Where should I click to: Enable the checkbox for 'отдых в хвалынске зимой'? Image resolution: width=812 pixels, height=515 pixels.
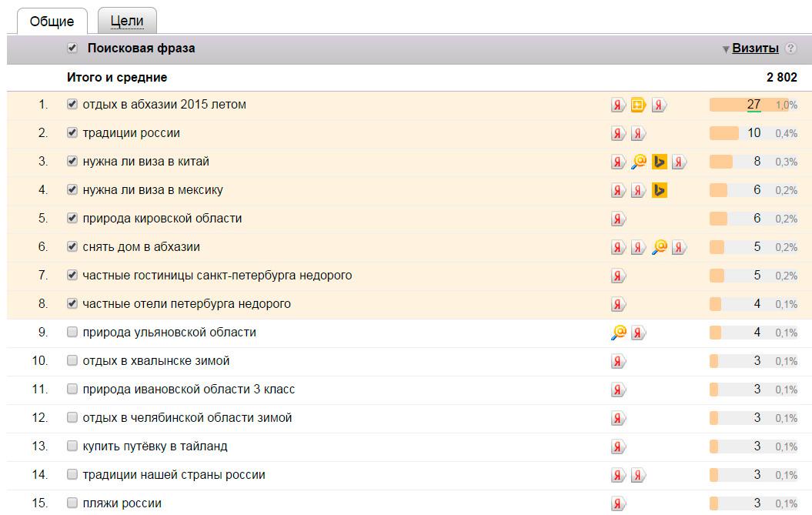pyautogui.click(x=72, y=360)
